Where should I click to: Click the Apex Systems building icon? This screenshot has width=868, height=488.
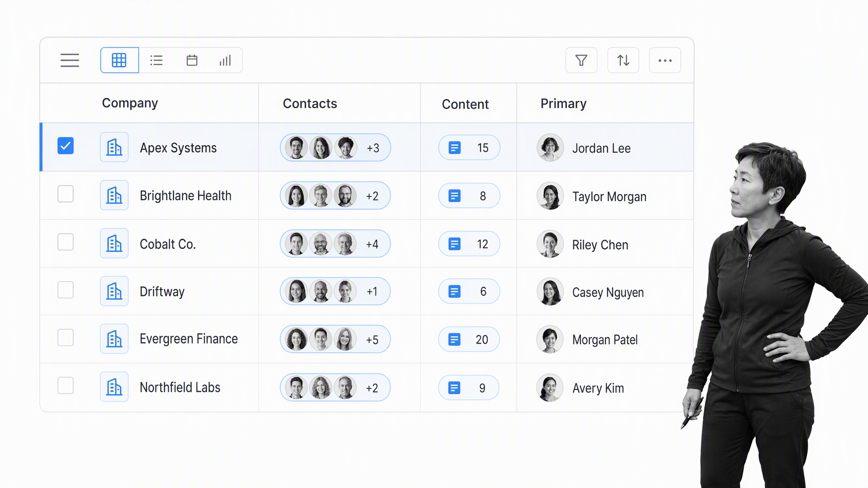pyautogui.click(x=114, y=147)
